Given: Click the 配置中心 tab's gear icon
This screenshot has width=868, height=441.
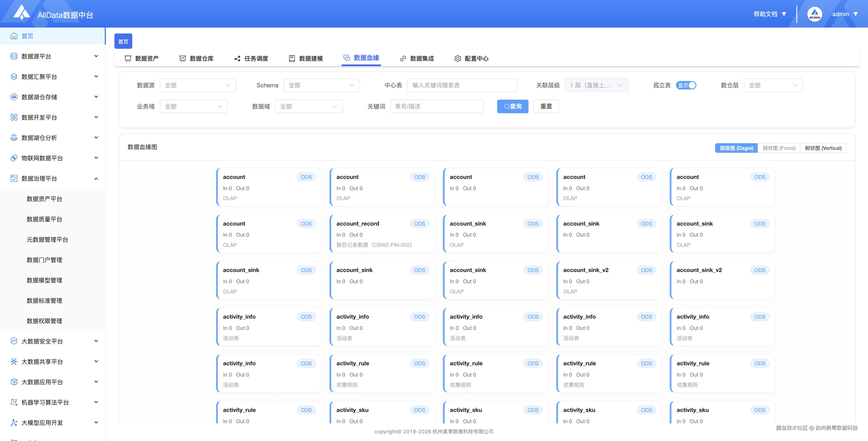Looking at the screenshot, I should pyautogui.click(x=458, y=59).
